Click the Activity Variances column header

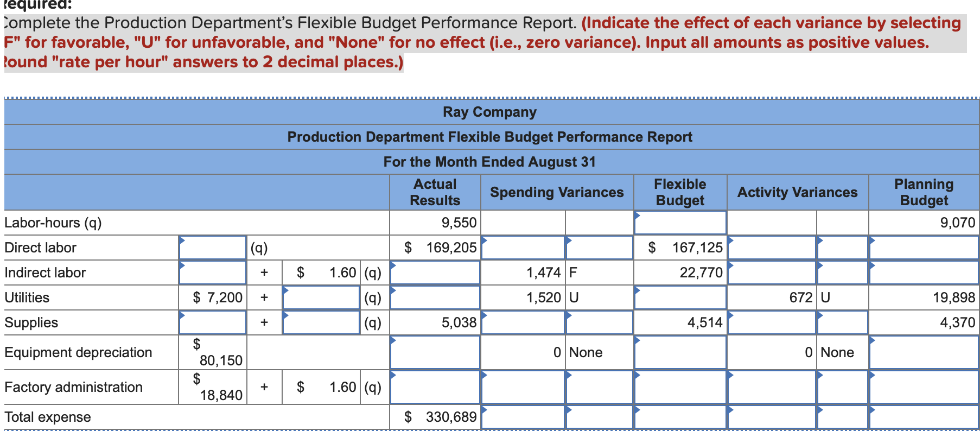pyautogui.click(x=798, y=192)
